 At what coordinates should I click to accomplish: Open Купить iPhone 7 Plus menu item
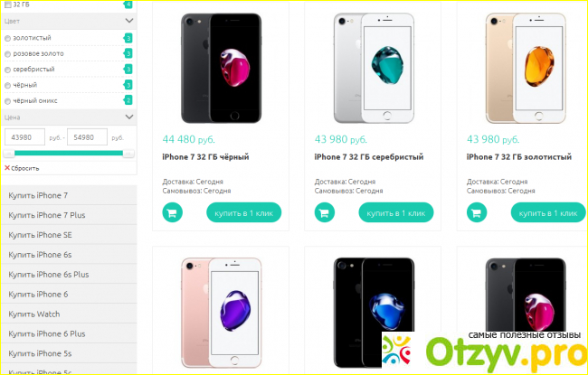69,215
